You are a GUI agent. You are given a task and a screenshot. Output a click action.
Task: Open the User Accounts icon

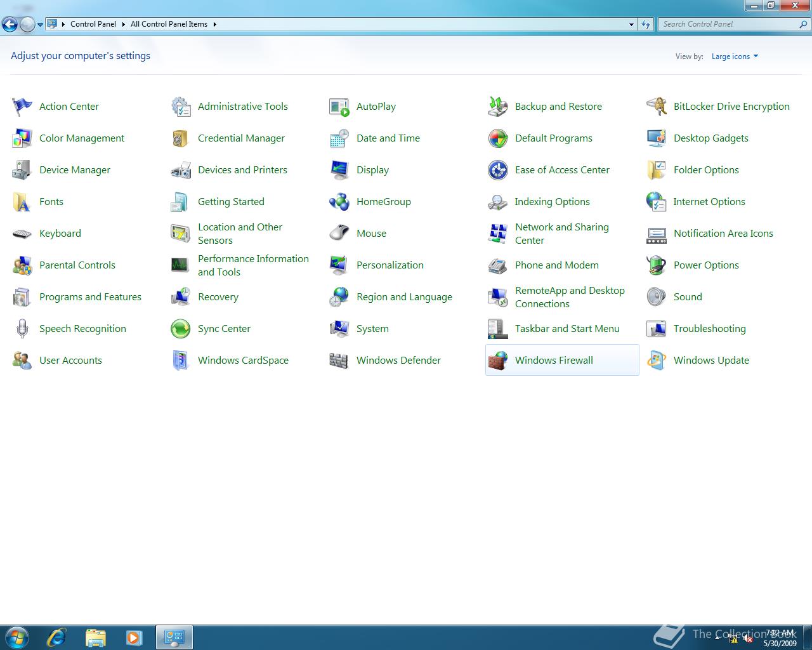point(22,361)
